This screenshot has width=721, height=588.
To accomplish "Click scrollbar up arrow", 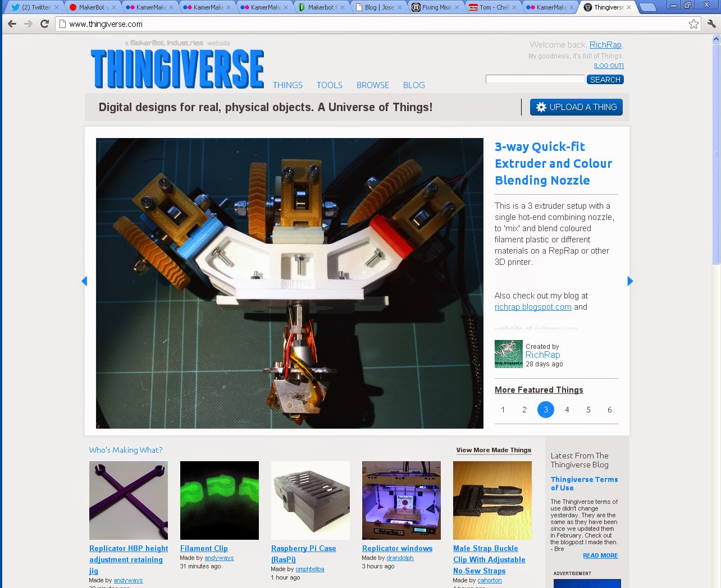I will pyautogui.click(x=716, y=39).
